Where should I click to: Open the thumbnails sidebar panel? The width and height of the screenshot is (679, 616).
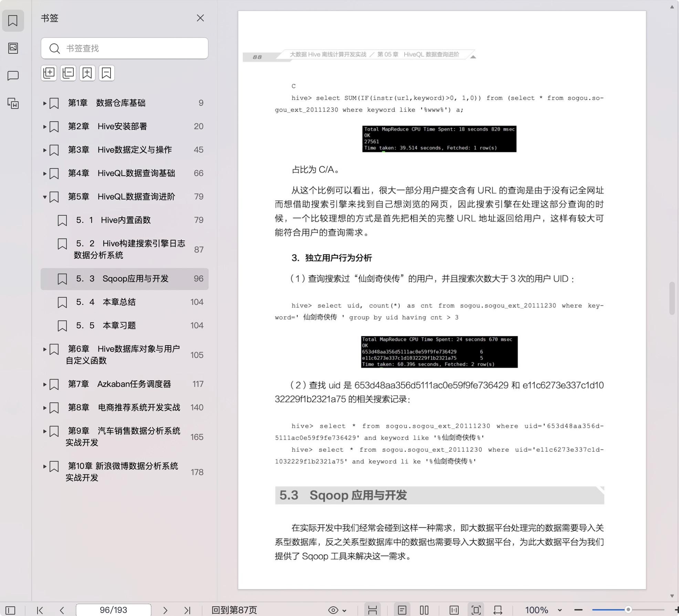(x=13, y=48)
